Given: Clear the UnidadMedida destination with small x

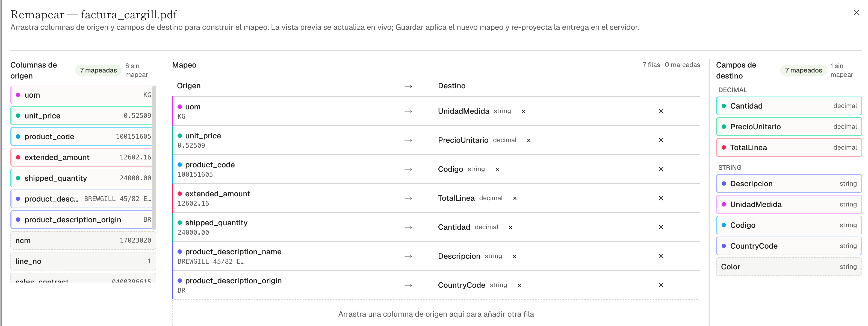Looking at the screenshot, I should tap(523, 111).
